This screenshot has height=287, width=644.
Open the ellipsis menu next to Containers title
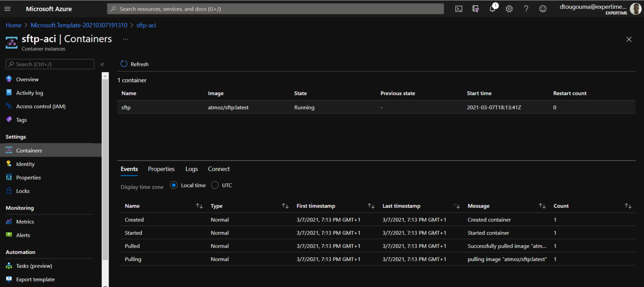[125, 39]
